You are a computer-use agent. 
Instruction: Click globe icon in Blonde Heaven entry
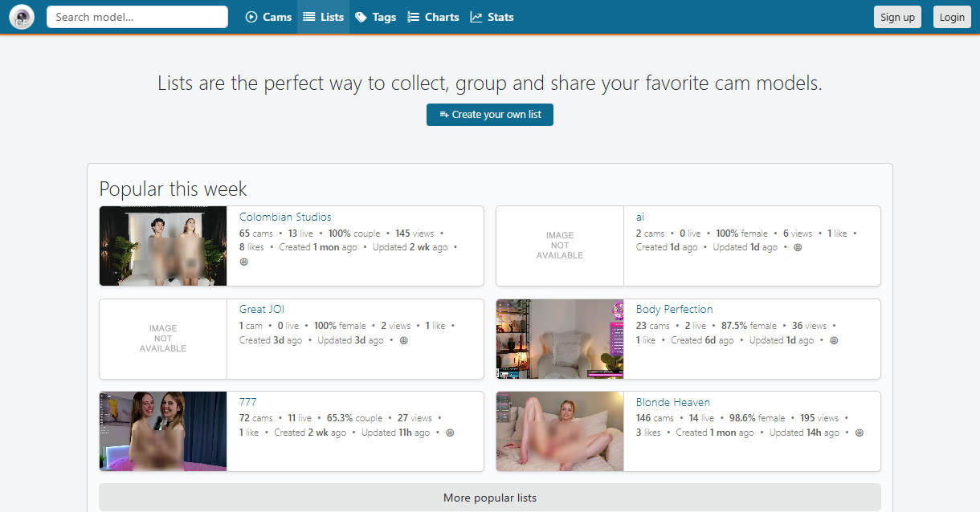(859, 433)
